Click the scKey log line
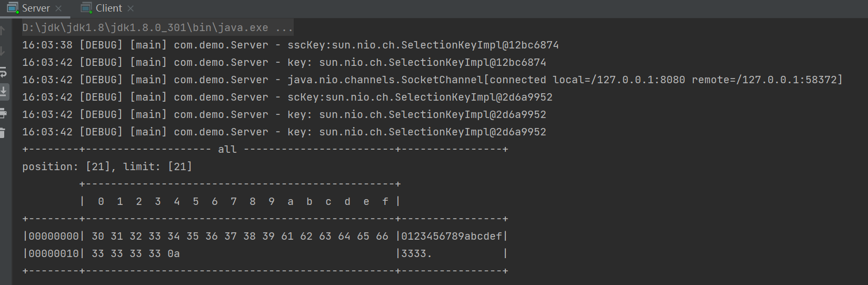 (287, 97)
